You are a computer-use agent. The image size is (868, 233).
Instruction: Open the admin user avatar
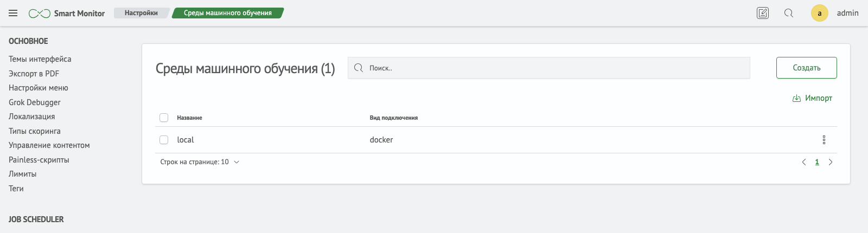point(819,13)
